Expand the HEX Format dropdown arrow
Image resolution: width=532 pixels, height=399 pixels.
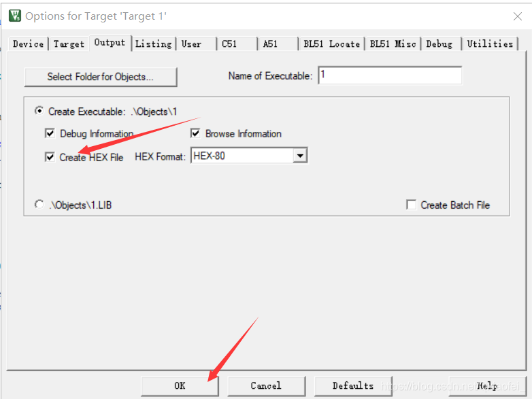coord(300,156)
